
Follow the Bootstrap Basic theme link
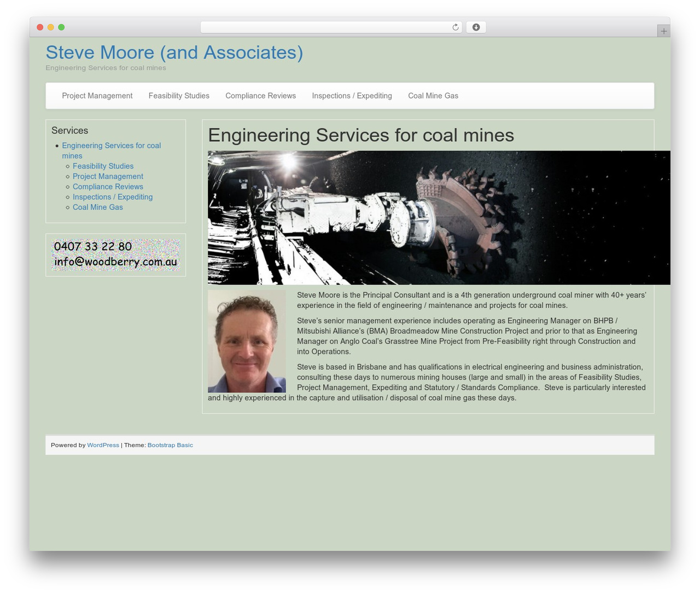pyautogui.click(x=170, y=445)
